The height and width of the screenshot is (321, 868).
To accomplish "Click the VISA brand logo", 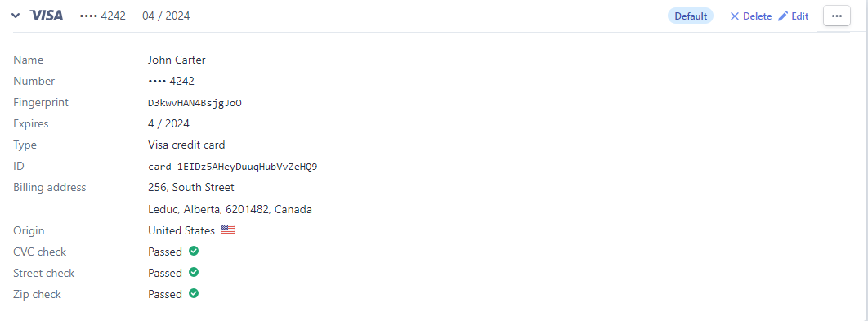I will (47, 16).
